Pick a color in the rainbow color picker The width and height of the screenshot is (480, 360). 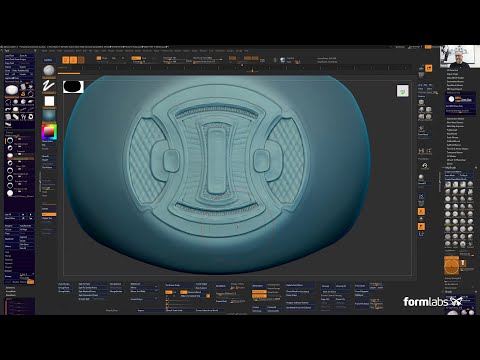click(49, 131)
